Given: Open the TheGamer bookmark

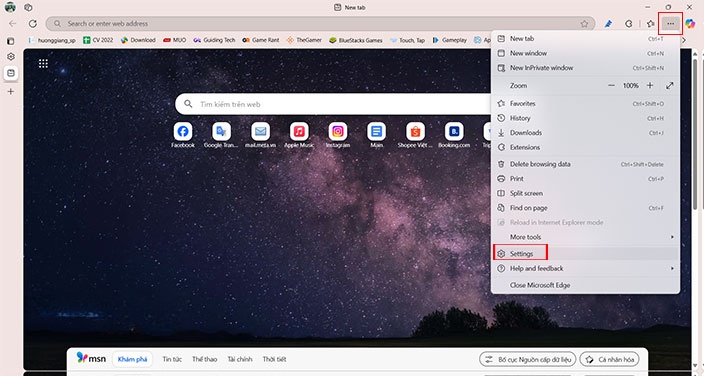Looking at the screenshot, I should point(304,40).
